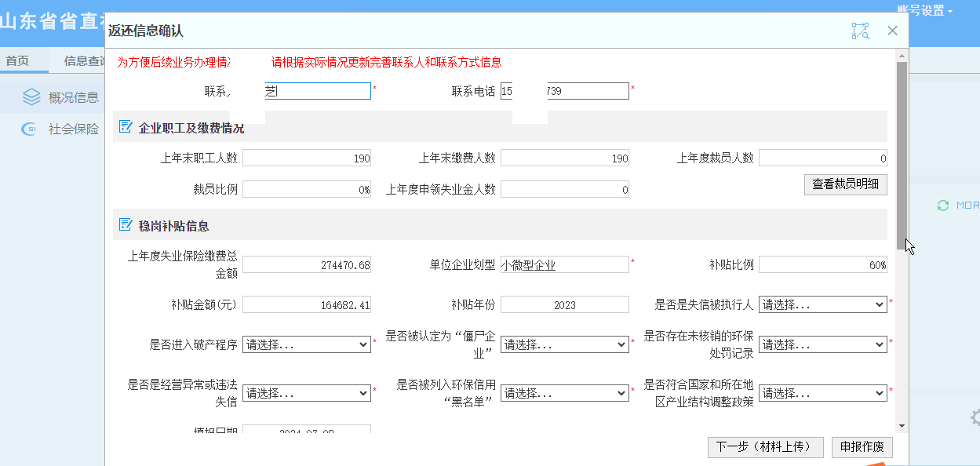Viewport: 980px width, 466px height.
Task: Click the 申报作废 button
Action: (x=862, y=447)
